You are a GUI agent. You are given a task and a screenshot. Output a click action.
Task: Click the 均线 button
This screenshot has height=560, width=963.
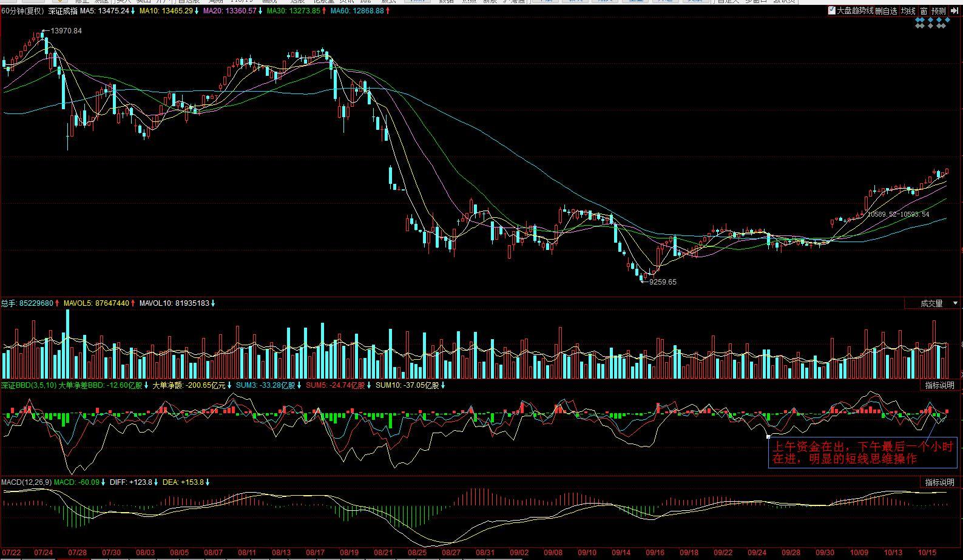[908, 11]
